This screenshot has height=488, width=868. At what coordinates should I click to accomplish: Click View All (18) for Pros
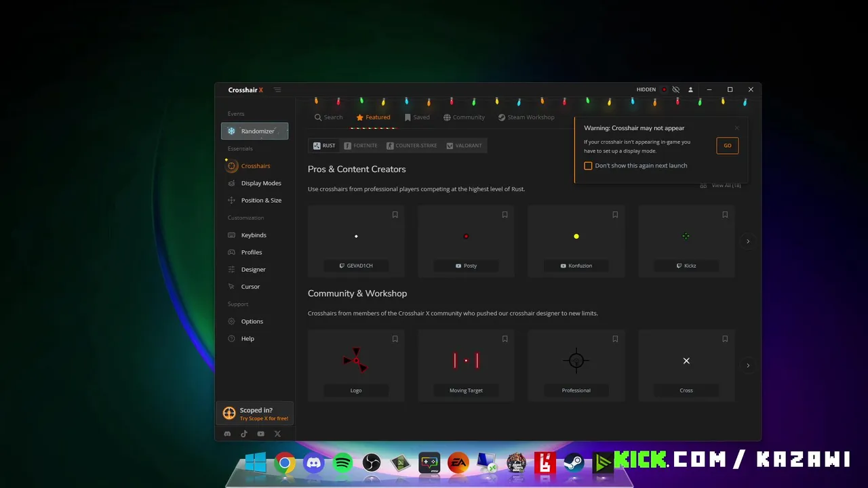click(720, 185)
